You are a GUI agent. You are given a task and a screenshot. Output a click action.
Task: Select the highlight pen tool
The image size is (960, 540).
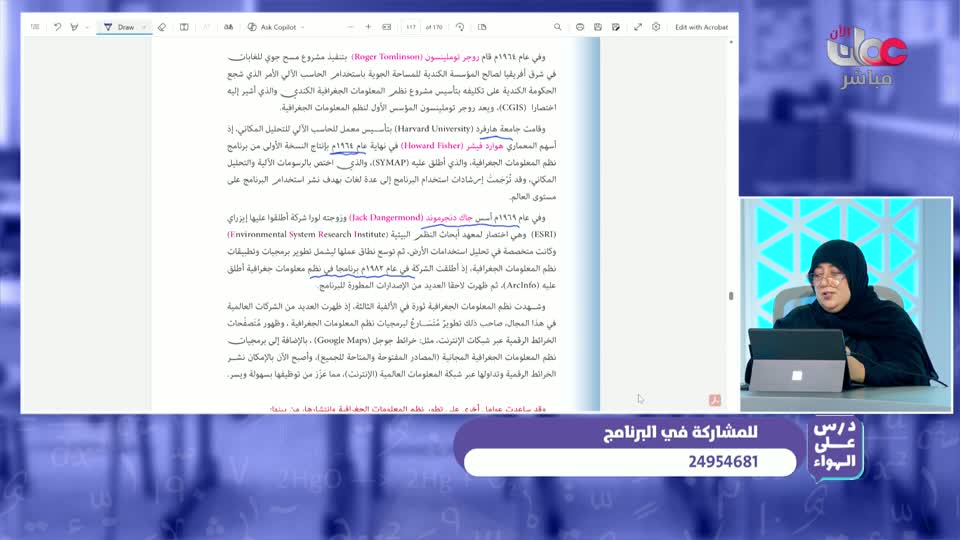coord(74,27)
